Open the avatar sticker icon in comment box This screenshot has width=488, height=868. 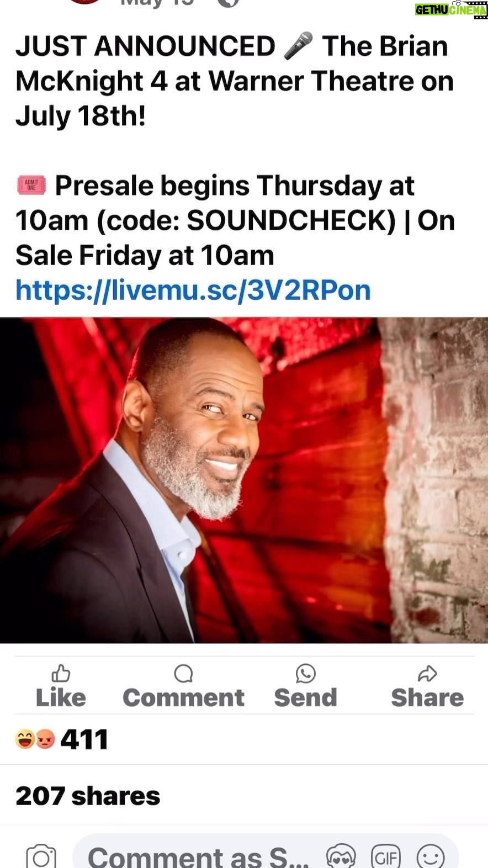tap(341, 857)
